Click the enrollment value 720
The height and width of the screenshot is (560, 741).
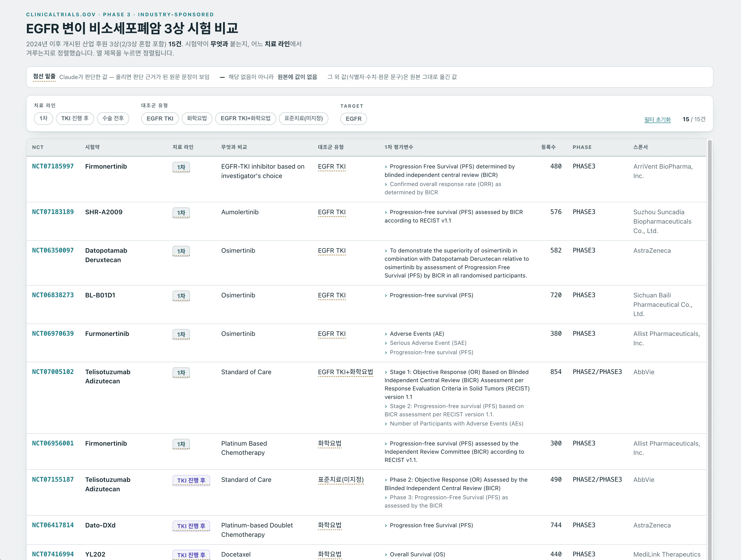tap(556, 295)
